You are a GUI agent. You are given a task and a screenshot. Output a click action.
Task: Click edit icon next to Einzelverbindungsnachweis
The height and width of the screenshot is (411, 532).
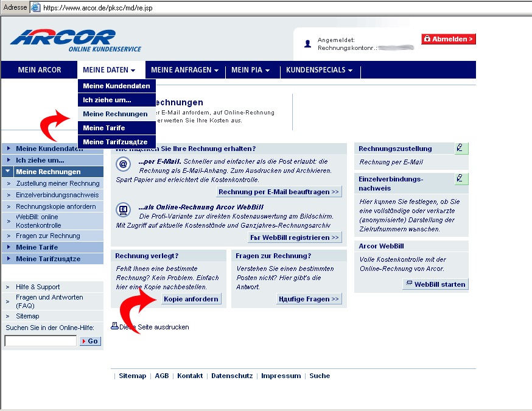(461, 179)
